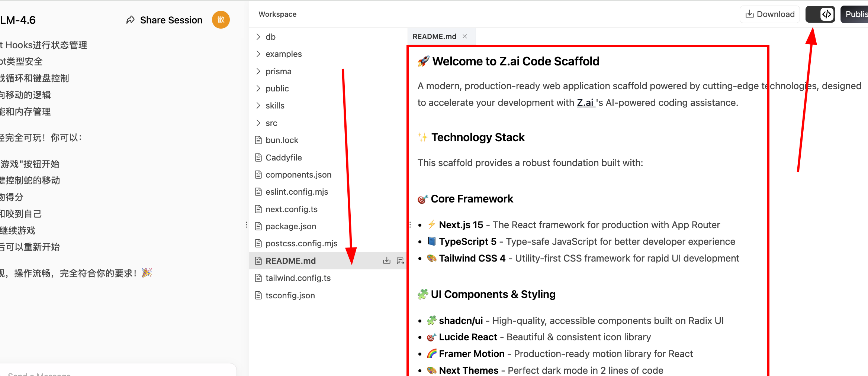Click the Caddyfile document icon
This screenshot has width=868, height=376.
258,158
